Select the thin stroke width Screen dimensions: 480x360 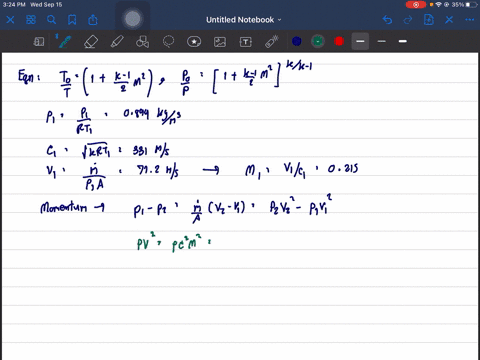[381, 41]
